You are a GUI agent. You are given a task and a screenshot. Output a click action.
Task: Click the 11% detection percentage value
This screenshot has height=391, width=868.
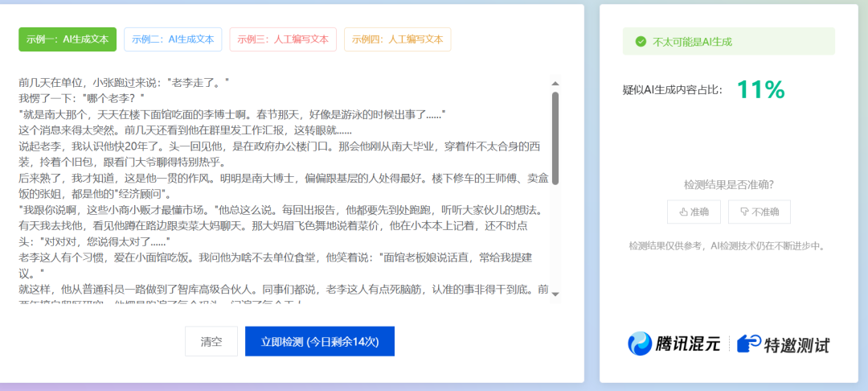tap(759, 90)
